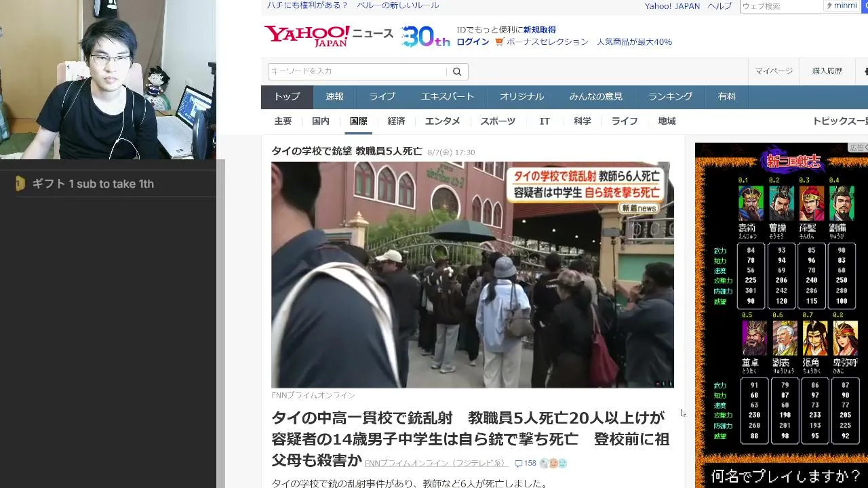This screenshot has width=868, height=488.
Task: Click the magnifier search icon beside keyword field
Action: point(457,72)
